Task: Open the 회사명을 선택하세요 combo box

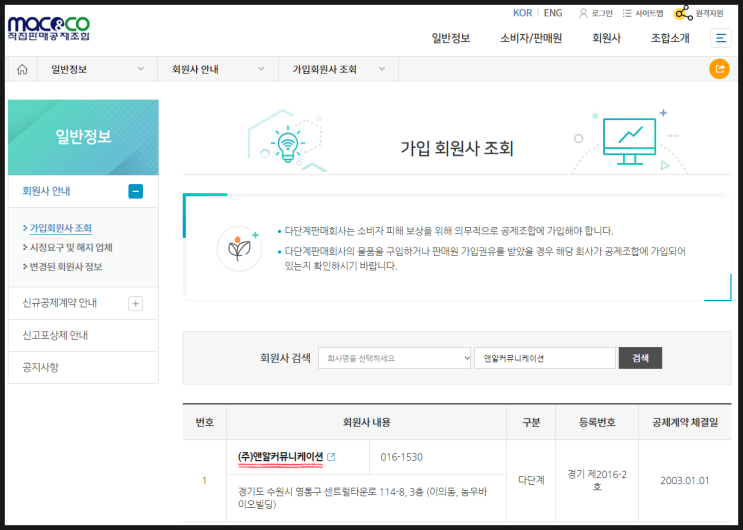Action: click(x=395, y=358)
